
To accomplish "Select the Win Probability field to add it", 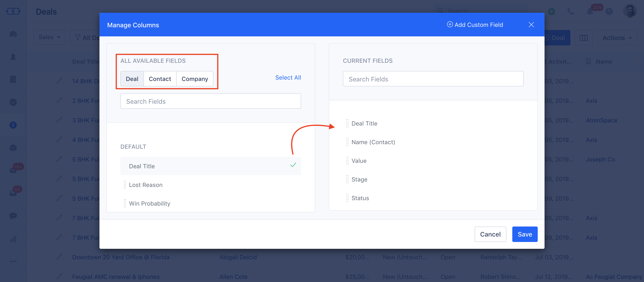I will point(211,203).
